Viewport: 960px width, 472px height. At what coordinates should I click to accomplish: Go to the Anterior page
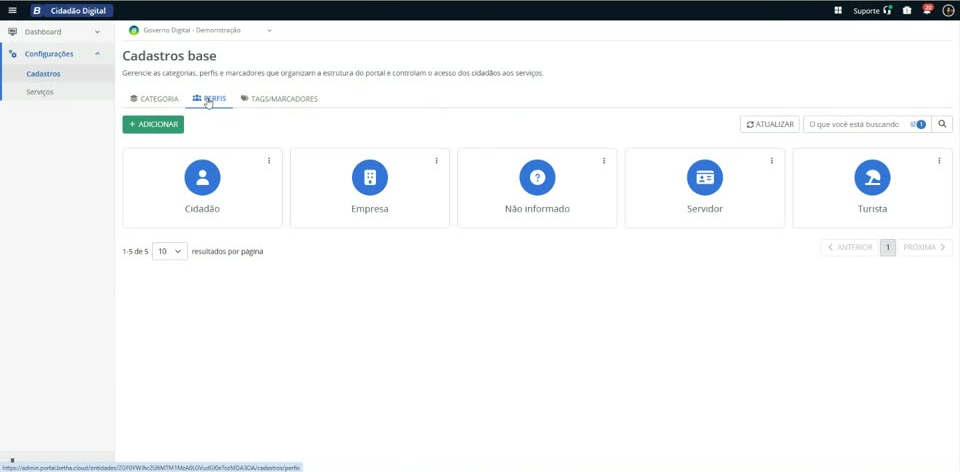coord(850,247)
